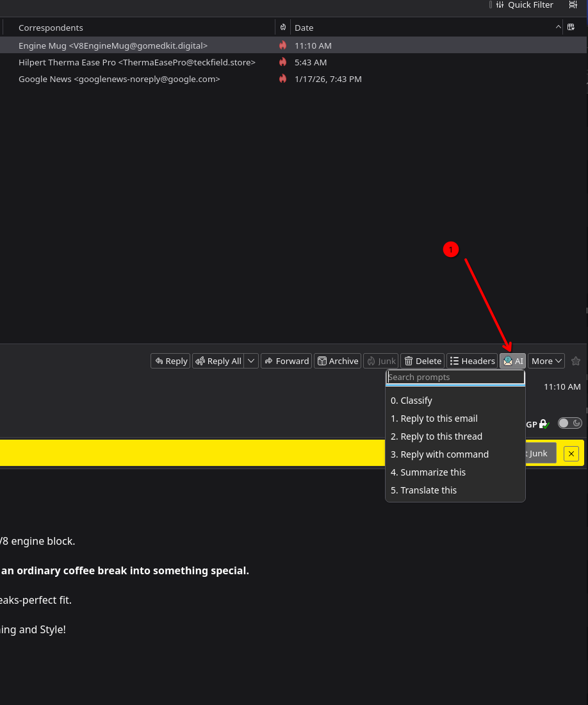The height and width of the screenshot is (705, 588).
Task: Expand the Reply All dropdown arrow
Action: [252, 361]
